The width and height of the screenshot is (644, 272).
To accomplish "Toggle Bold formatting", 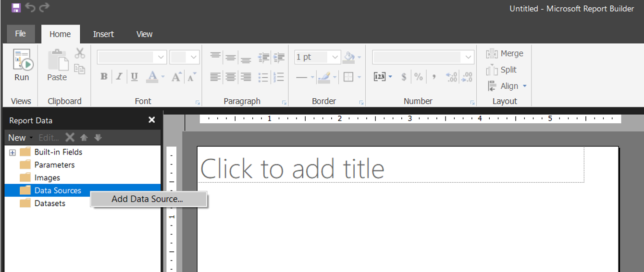I will [x=104, y=77].
